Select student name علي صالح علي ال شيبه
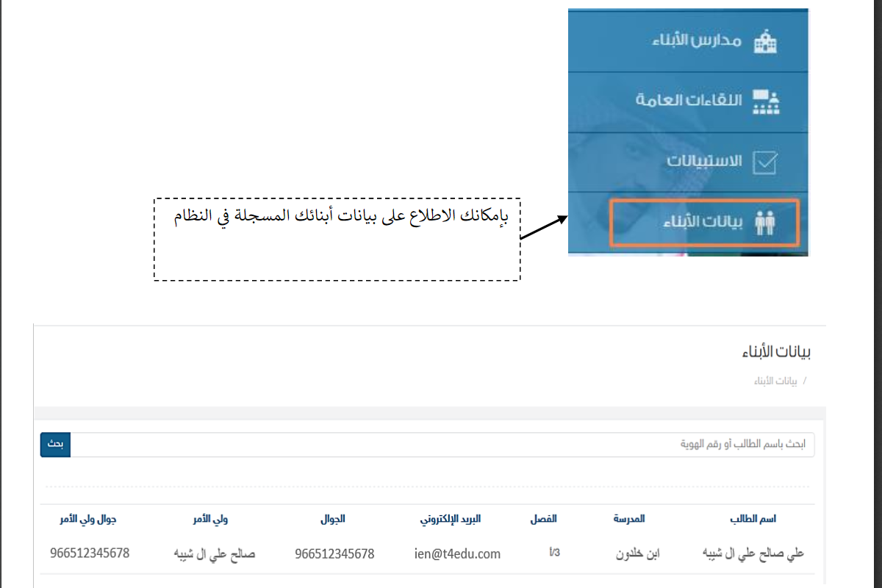The image size is (882, 588). [753, 553]
